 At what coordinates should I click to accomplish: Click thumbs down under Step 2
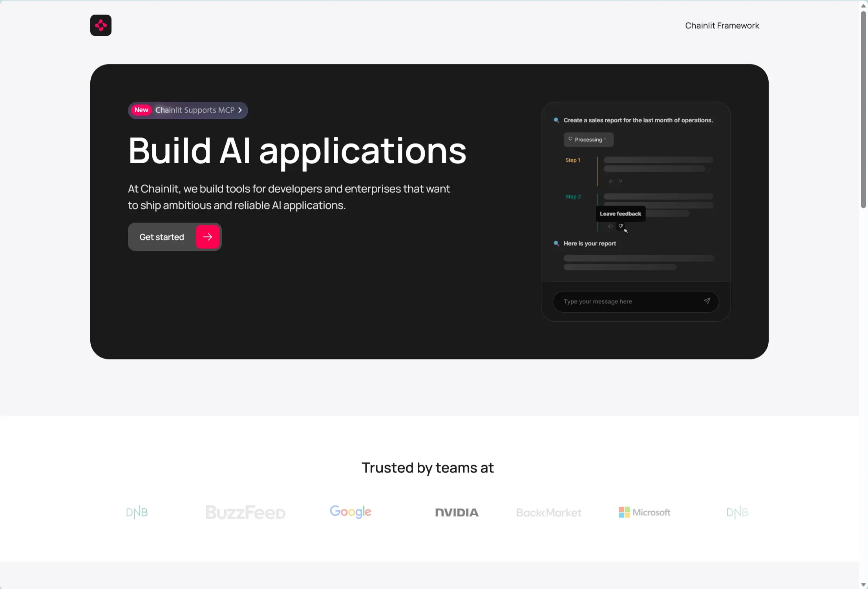point(621,226)
